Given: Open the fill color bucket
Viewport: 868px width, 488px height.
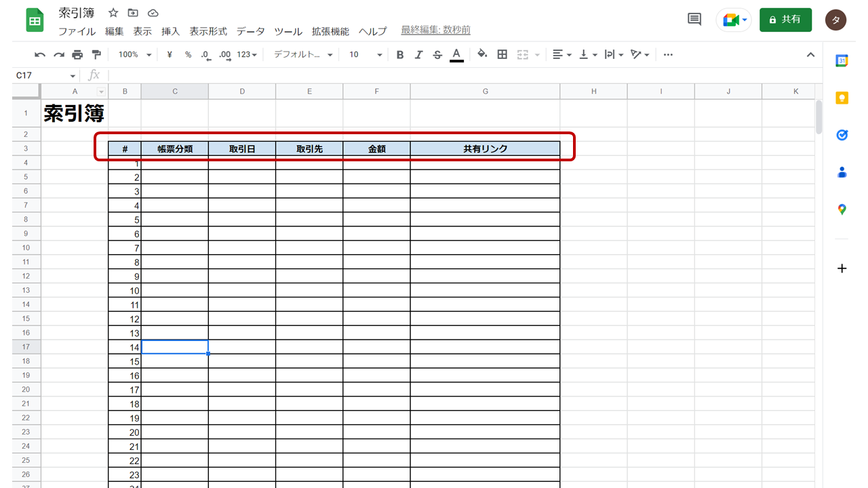Looking at the screenshot, I should (x=482, y=54).
